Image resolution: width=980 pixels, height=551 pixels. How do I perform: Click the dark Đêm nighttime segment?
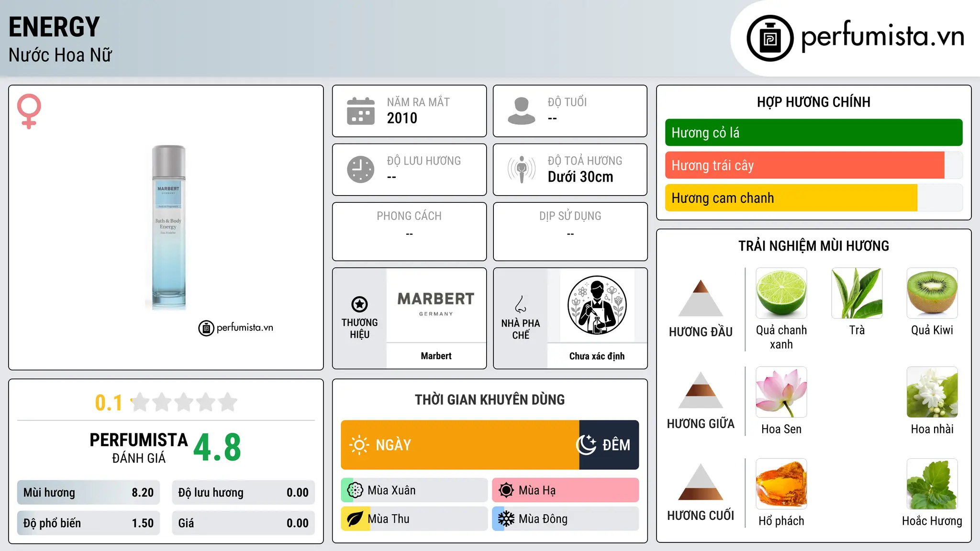[609, 445]
